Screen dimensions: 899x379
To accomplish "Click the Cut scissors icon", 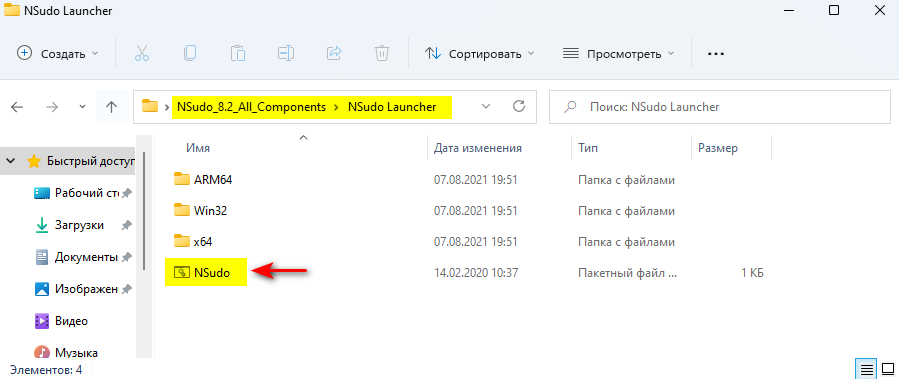I will tap(142, 53).
